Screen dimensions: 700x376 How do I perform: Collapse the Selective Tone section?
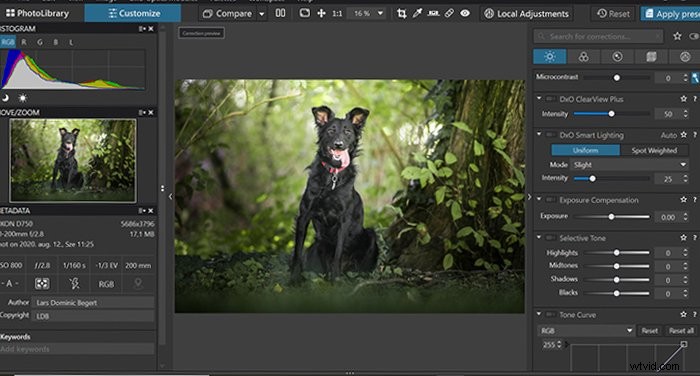pyautogui.click(x=539, y=237)
